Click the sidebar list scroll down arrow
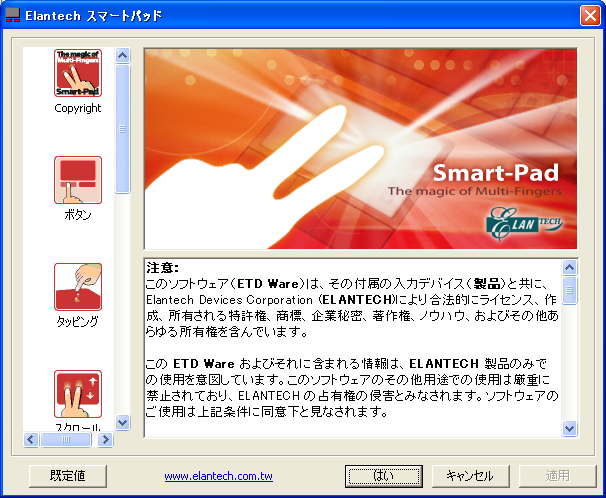This screenshot has height=498, width=606. [123, 423]
